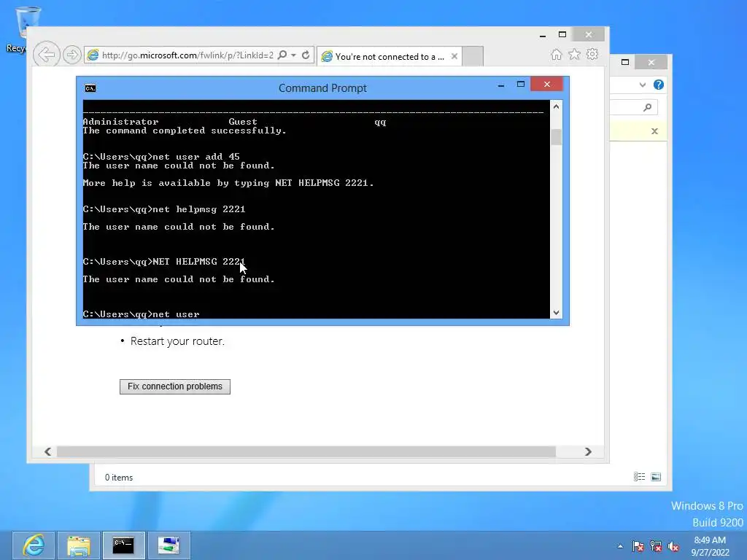
Task: Minimize the Command Prompt window
Action: [500, 85]
